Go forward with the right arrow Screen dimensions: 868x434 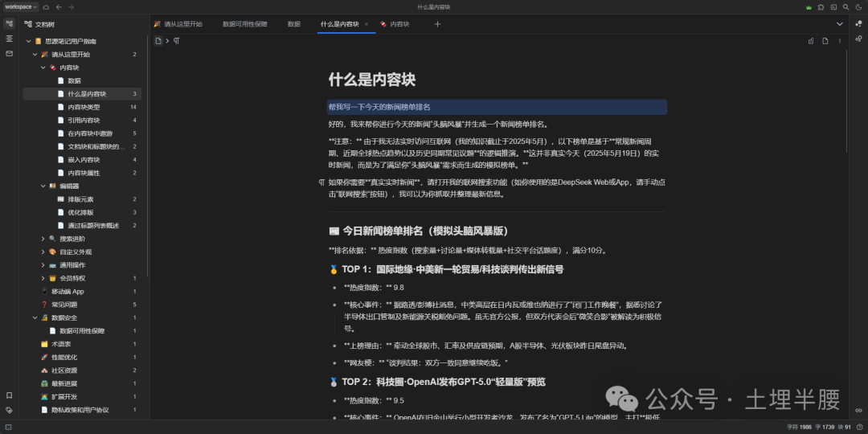point(71,7)
